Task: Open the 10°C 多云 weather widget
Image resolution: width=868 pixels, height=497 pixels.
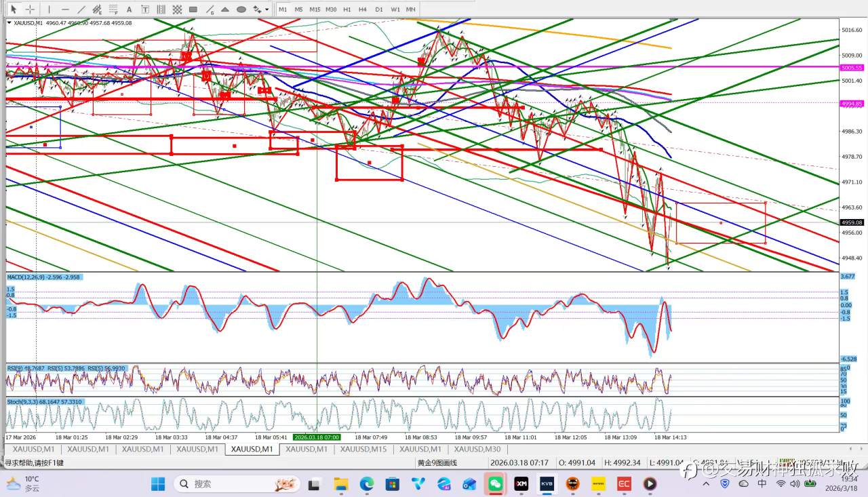Action: (x=24, y=483)
